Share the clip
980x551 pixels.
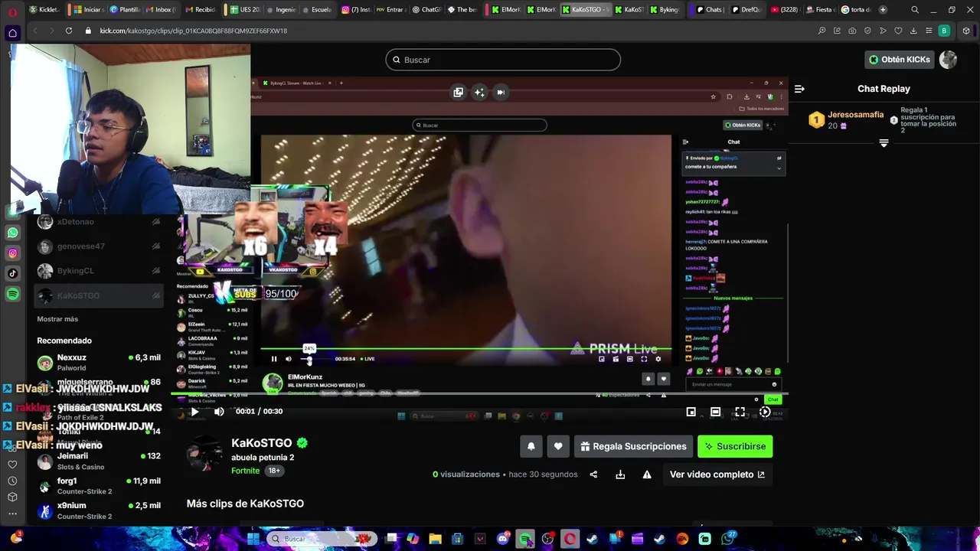pos(593,474)
